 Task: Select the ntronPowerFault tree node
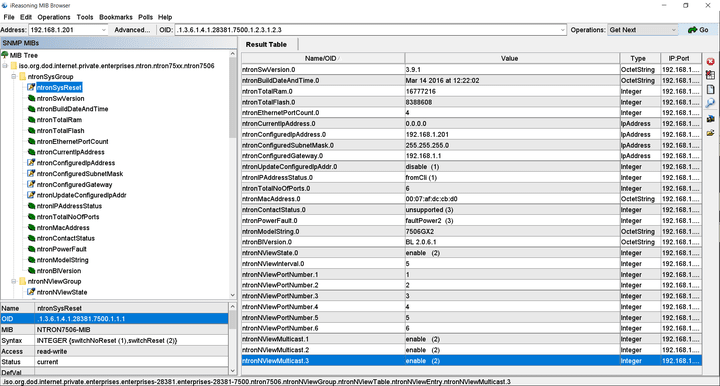click(62, 249)
